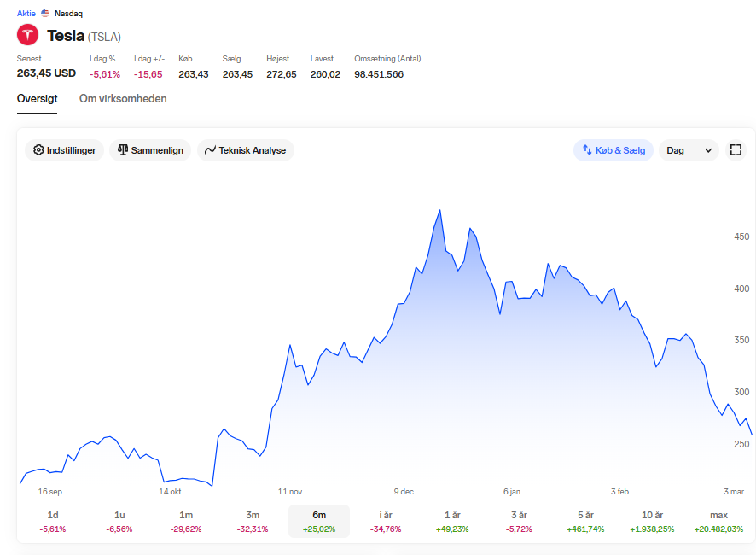Click the arrows icon in Køb & Sælg
The image size is (756, 555).
[587, 150]
